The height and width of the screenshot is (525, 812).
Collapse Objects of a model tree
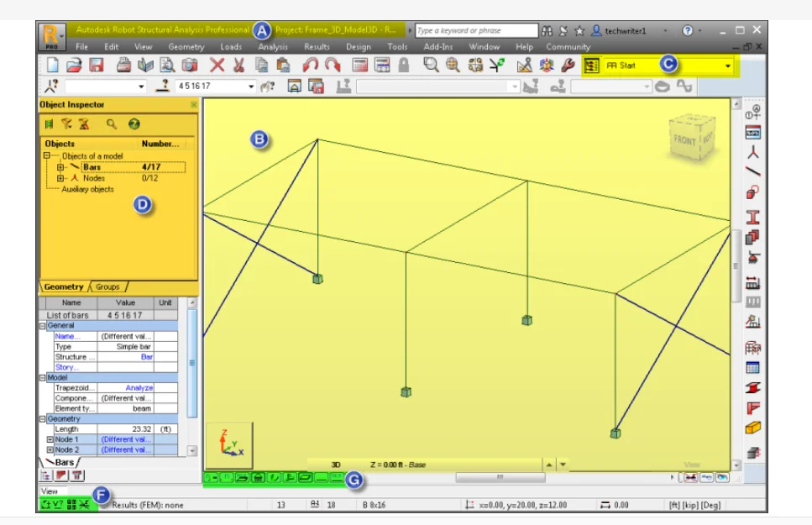coord(47,156)
